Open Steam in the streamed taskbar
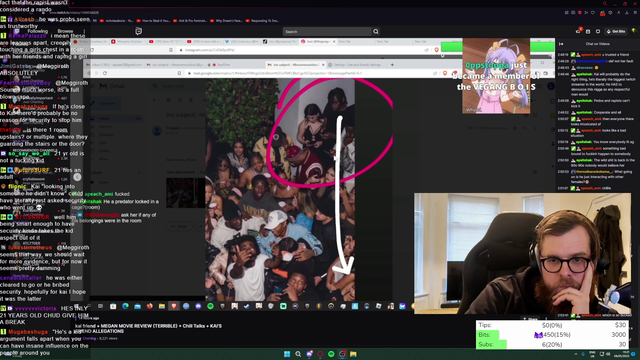The image size is (640, 360). [x=247, y=306]
